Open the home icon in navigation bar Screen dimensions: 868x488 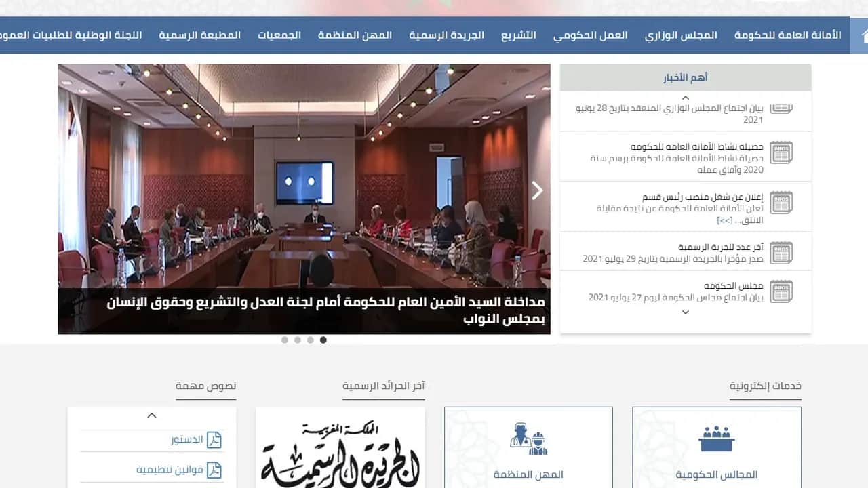pyautogui.click(x=863, y=35)
